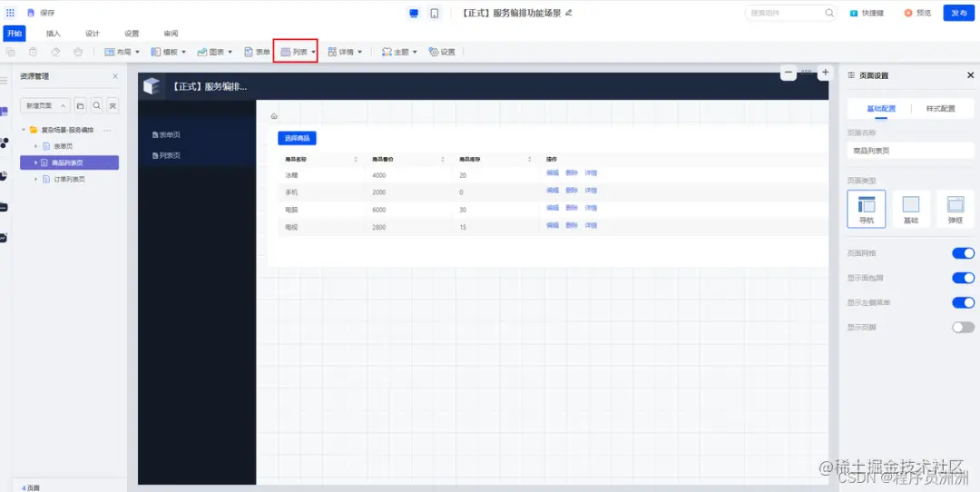
Task: Open the 快捷键 shortcuts button
Action: 867,13
